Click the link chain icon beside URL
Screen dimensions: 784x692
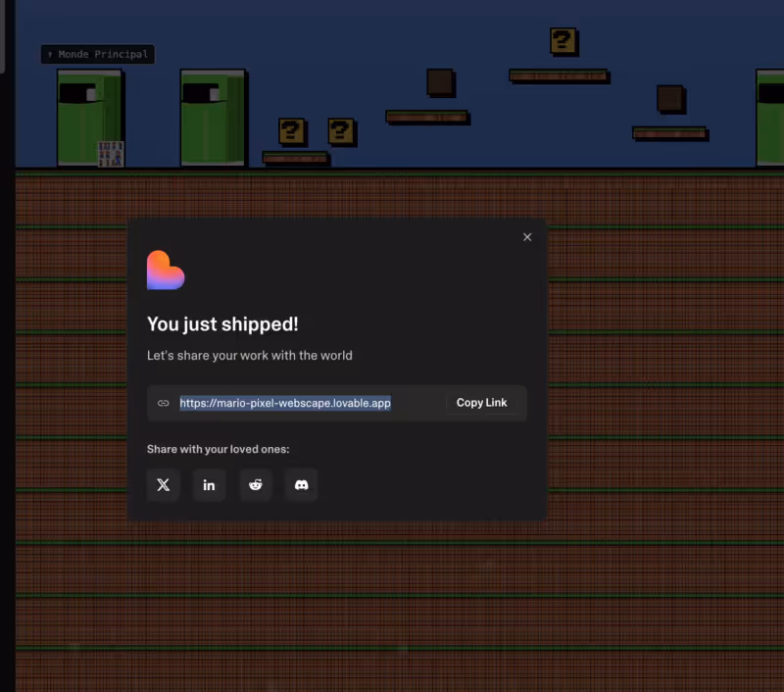[x=163, y=403]
